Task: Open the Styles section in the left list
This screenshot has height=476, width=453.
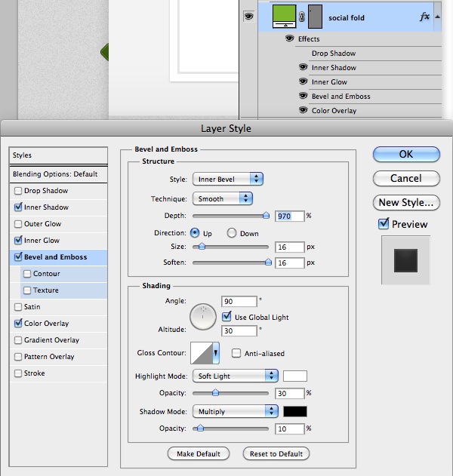Action: 58,155
